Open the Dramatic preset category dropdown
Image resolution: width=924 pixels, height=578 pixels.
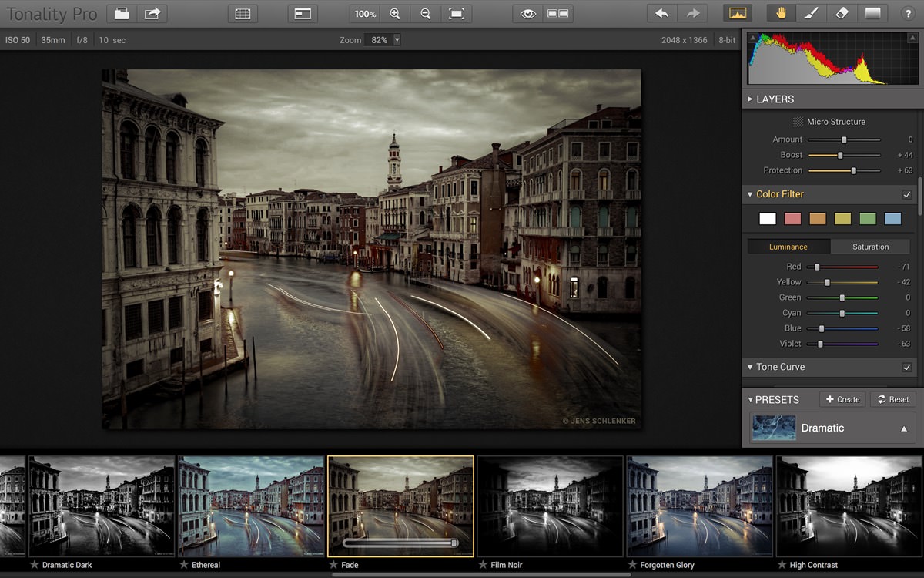coord(833,428)
